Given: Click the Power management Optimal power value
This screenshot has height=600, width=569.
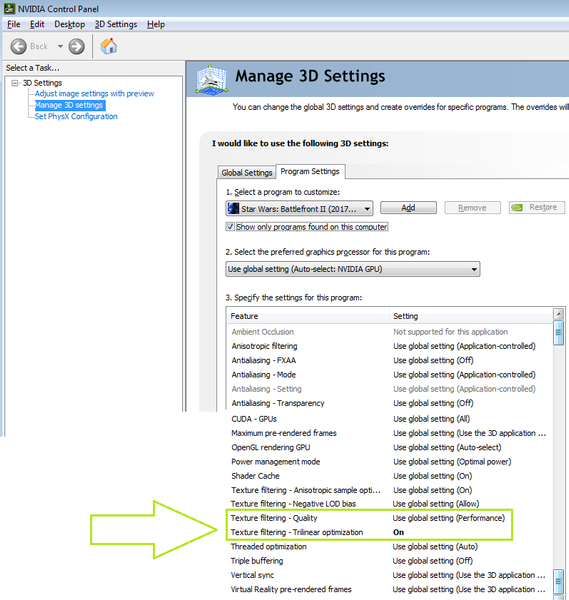Looking at the screenshot, I should [x=452, y=461].
